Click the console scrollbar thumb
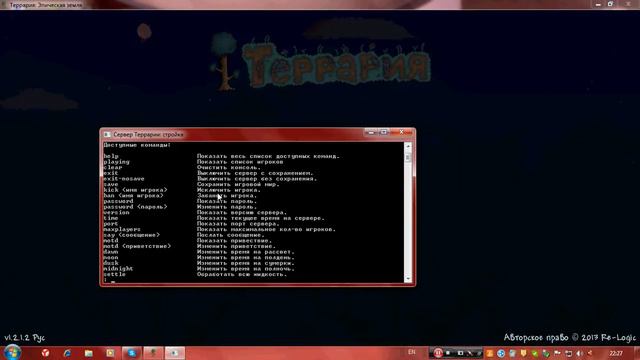 tap(408, 158)
